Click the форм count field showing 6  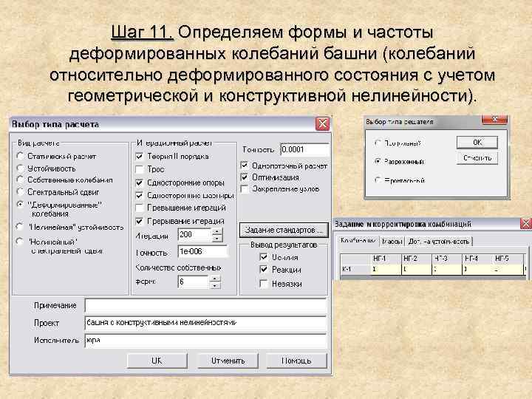coord(194,282)
